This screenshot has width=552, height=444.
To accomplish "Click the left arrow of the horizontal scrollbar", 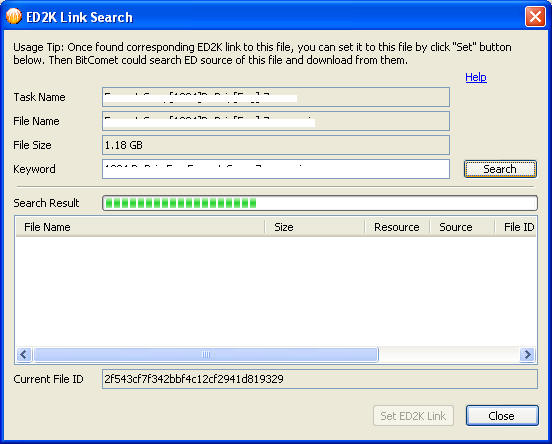I will 24,354.
